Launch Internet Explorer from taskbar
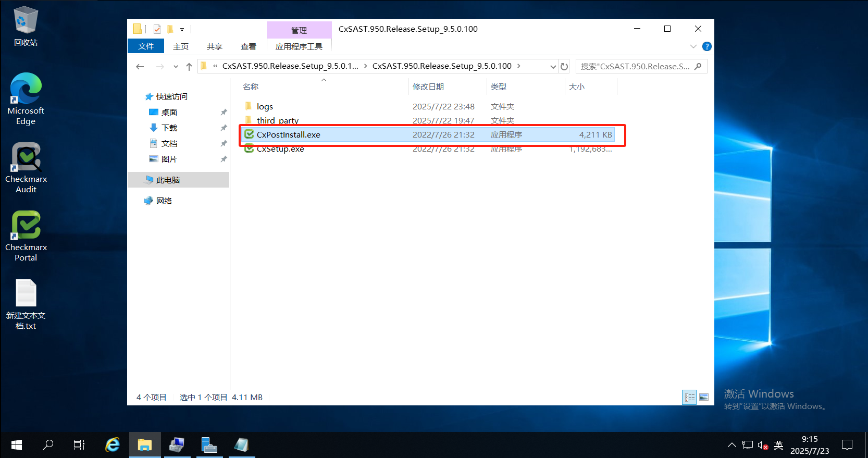The height and width of the screenshot is (458, 868). pyautogui.click(x=112, y=445)
